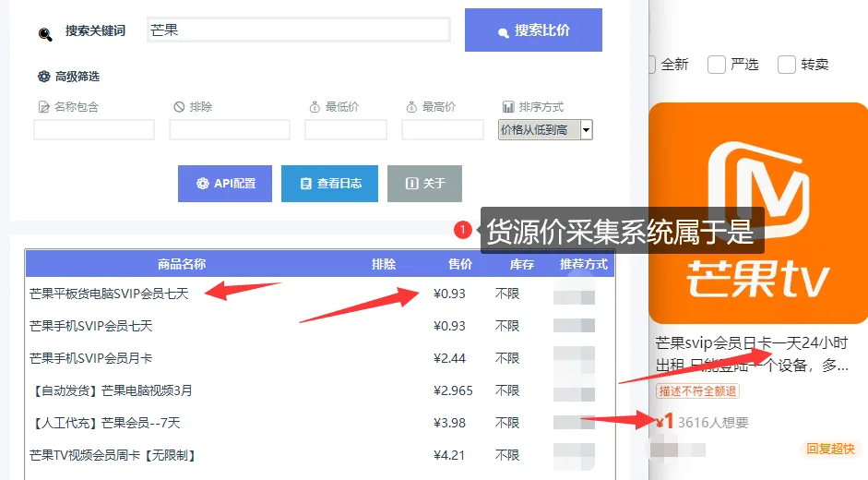868x480 pixels.
Task: Select row 【人工代充】芒果会员--7天
Action: (319, 423)
